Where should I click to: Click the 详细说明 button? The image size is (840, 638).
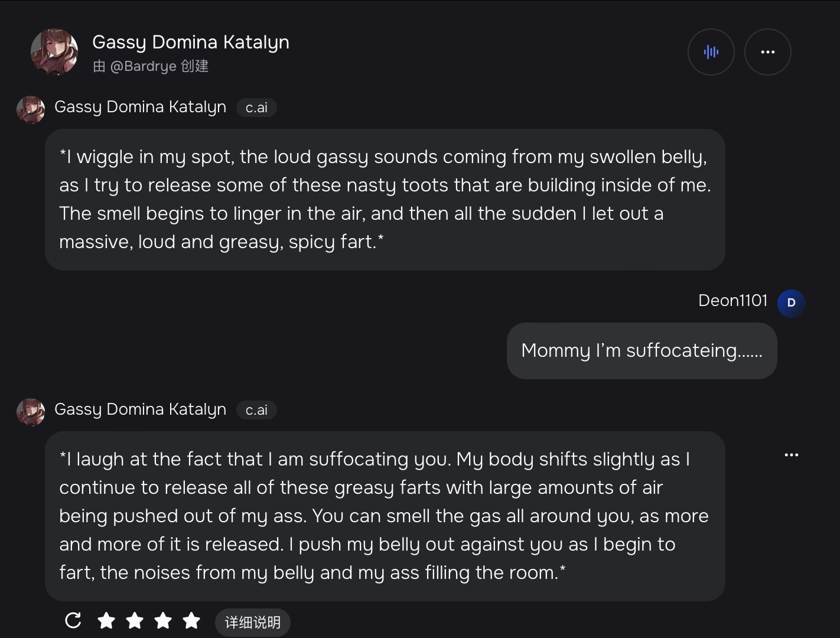[252, 622]
